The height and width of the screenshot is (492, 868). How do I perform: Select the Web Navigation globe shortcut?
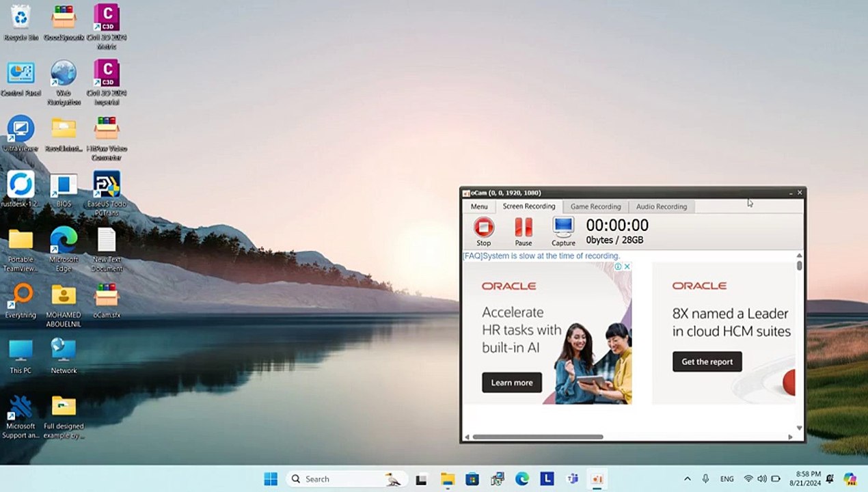pos(64,83)
